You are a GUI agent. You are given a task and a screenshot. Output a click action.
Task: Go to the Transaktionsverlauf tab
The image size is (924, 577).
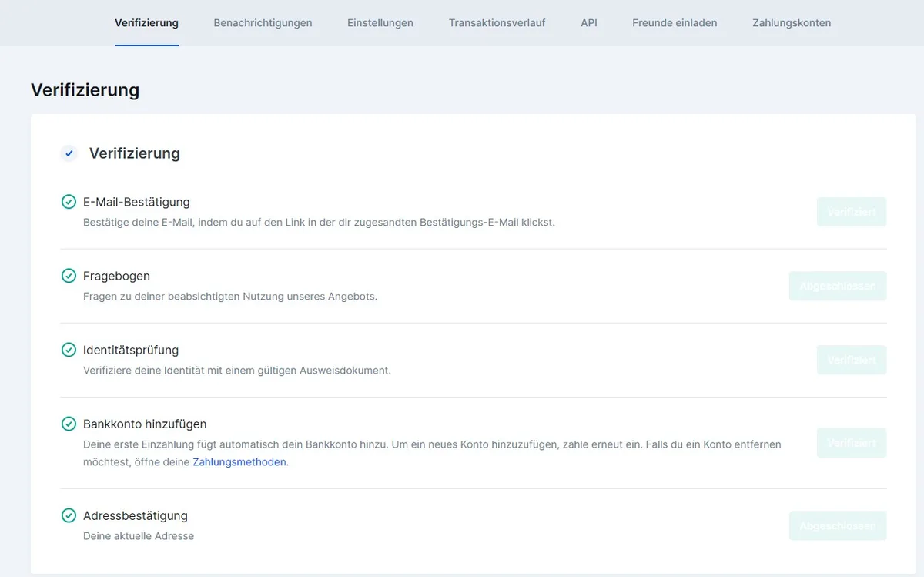point(497,23)
